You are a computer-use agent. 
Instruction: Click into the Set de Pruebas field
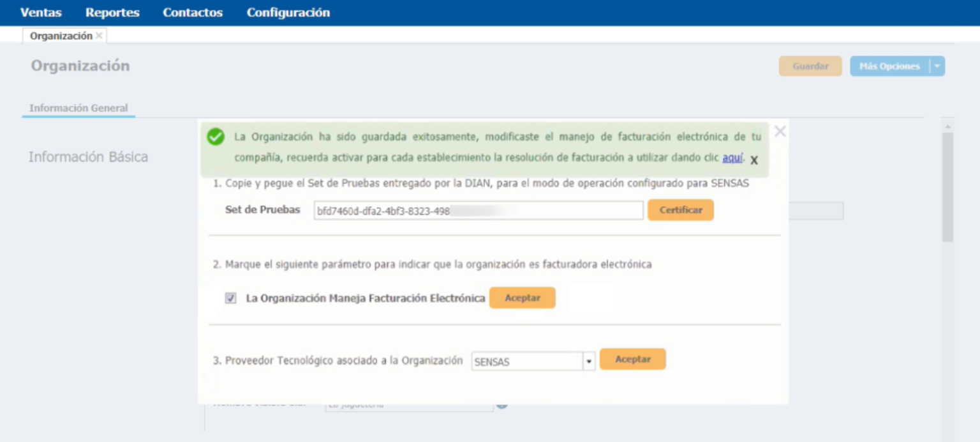pos(478,211)
